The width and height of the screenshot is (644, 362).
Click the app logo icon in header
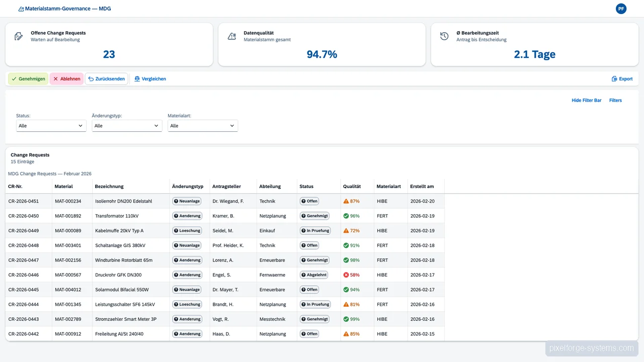pyautogui.click(x=21, y=9)
